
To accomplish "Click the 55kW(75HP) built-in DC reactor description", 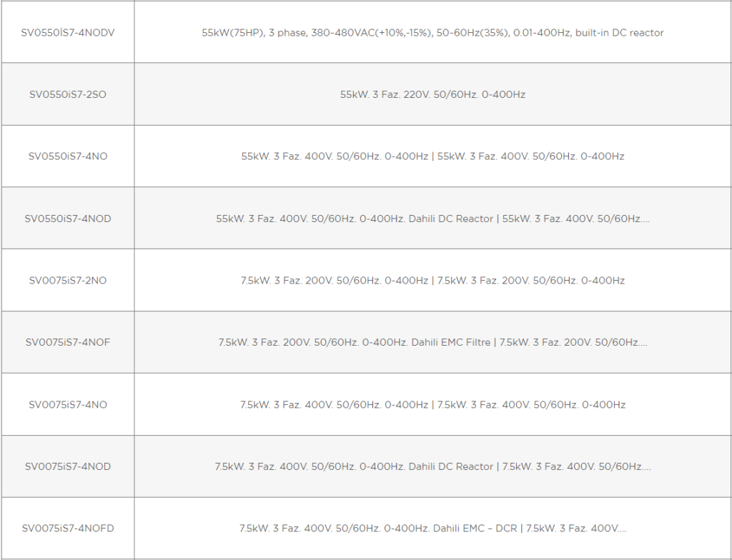I will [432, 33].
